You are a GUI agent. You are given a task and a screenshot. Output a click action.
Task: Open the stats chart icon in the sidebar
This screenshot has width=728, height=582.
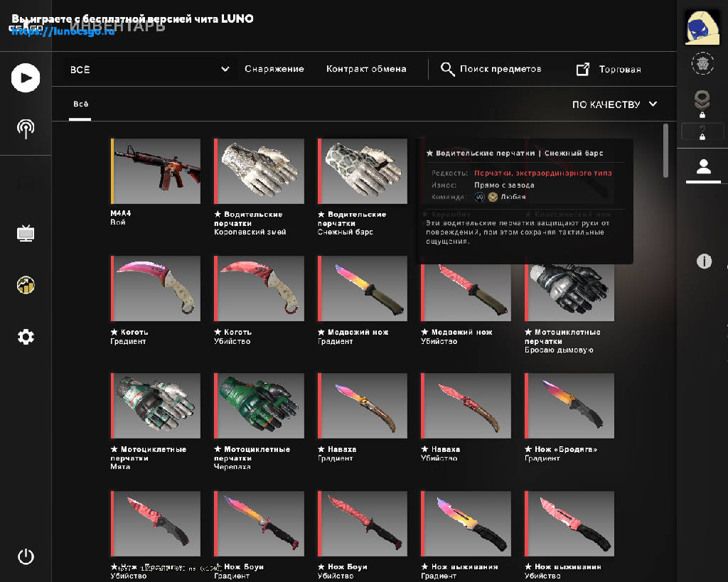[x=26, y=285]
